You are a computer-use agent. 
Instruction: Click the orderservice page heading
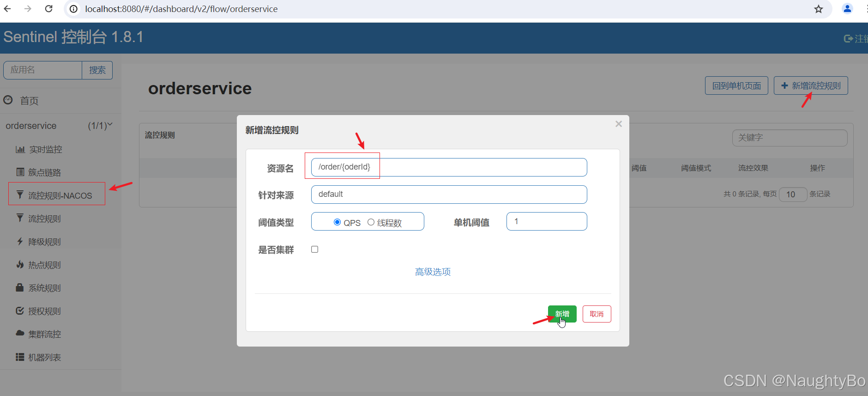[200, 88]
